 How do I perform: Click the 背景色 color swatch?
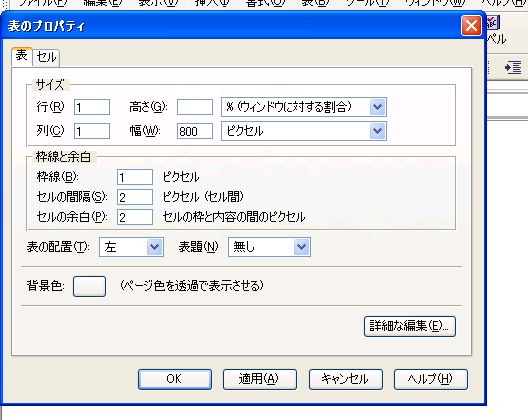(89, 286)
